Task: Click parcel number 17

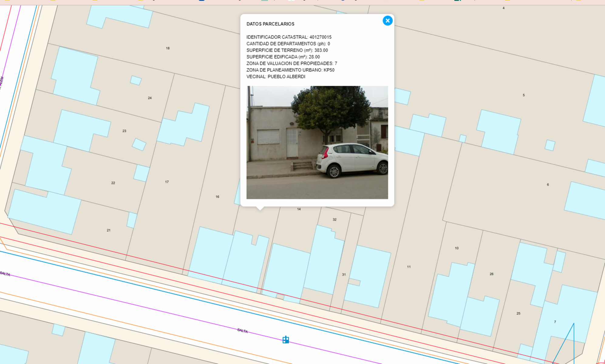Action: tap(167, 182)
